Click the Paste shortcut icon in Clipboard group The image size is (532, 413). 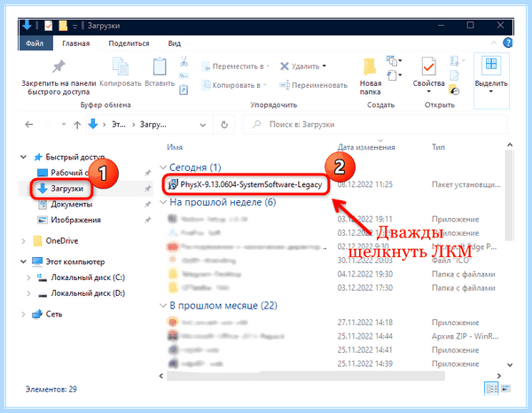click(184, 90)
